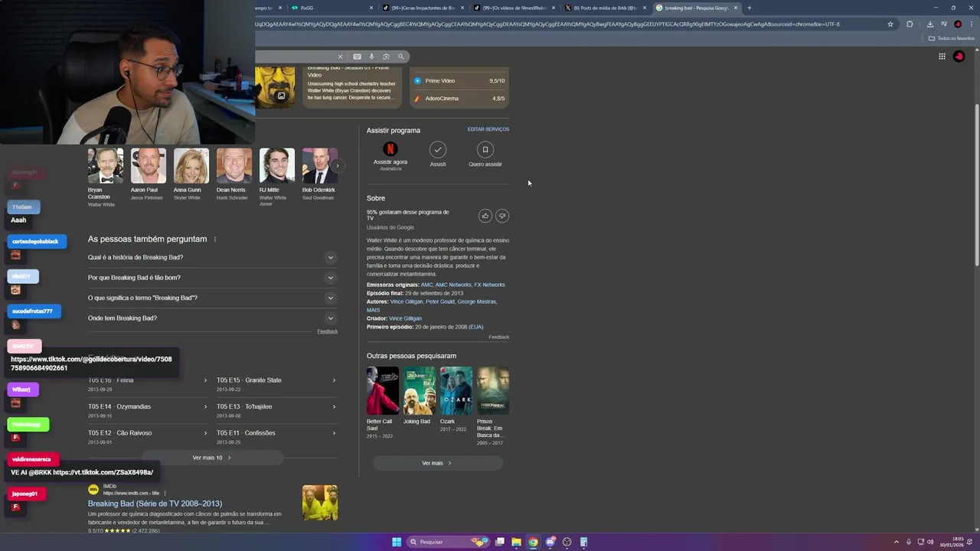Select Bryan Cranston cast photo

click(x=106, y=166)
